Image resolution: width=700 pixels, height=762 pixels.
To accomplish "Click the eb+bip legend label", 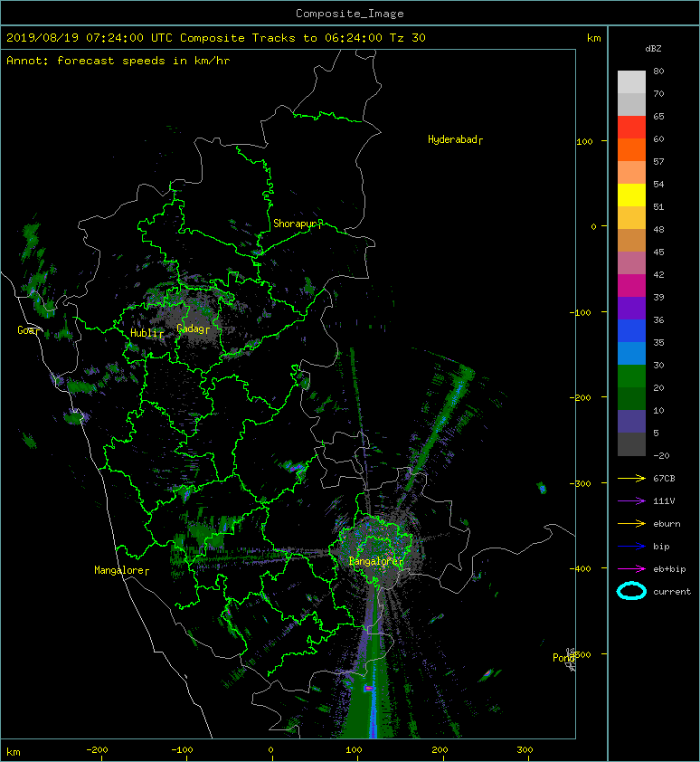I will pos(669,568).
